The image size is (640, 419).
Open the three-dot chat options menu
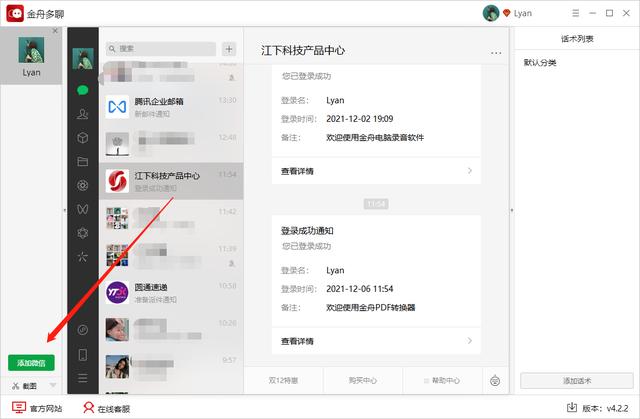point(496,52)
